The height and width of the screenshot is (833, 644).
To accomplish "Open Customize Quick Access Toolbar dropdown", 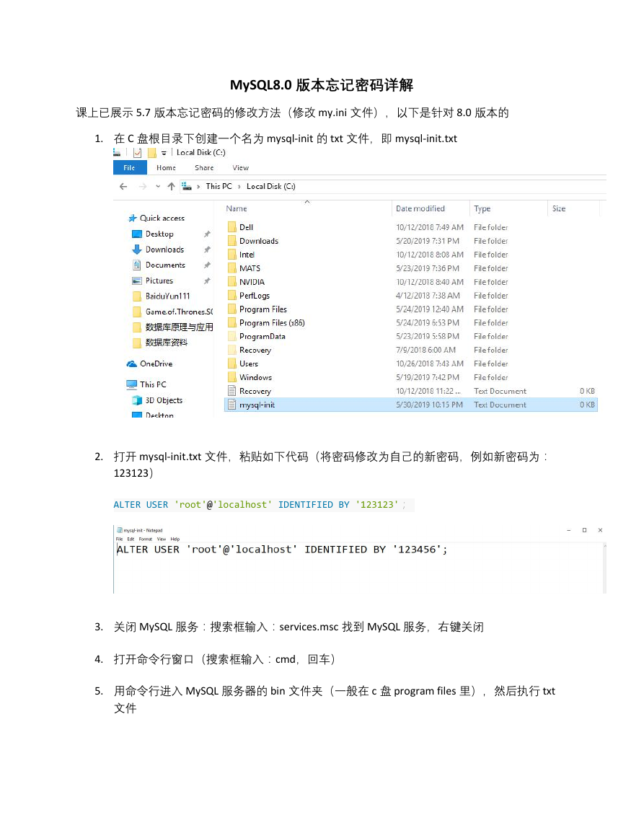I will [164, 153].
